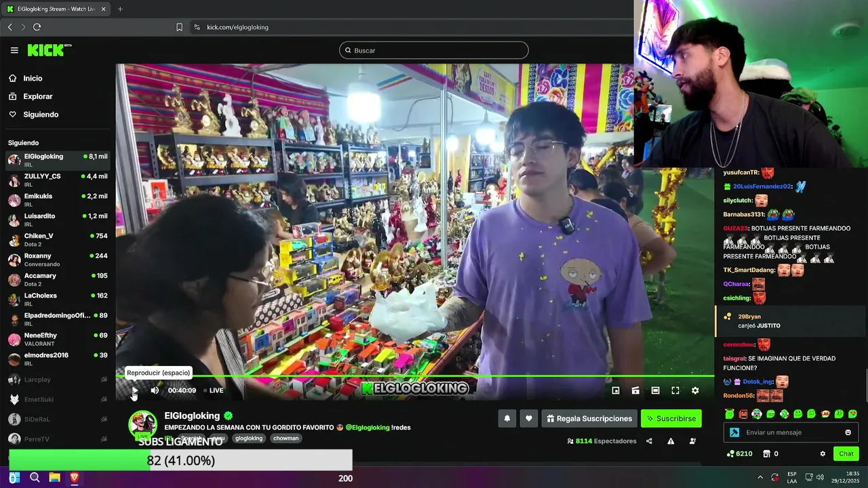Open NeneEfthy channel from following list

click(x=58, y=339)
